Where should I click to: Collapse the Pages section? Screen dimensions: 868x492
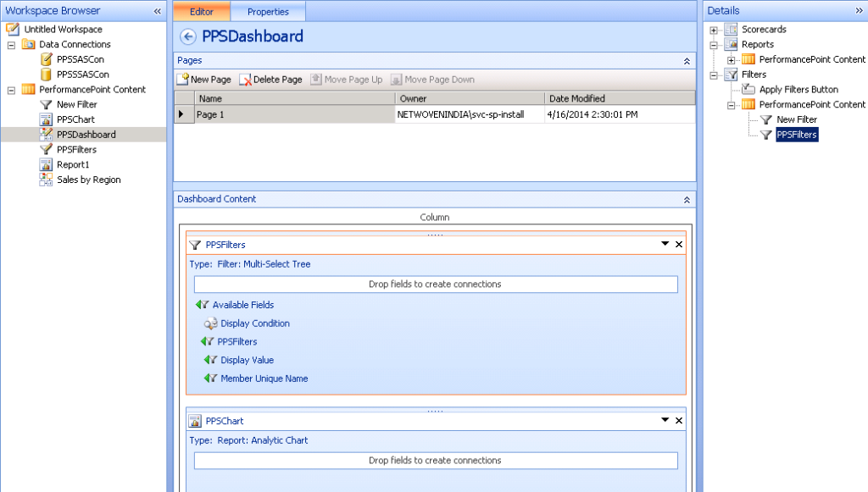click(687, 61)
